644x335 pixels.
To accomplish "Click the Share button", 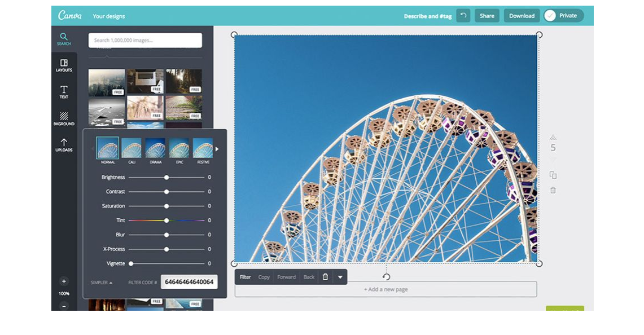I will [x=487, y=16].
